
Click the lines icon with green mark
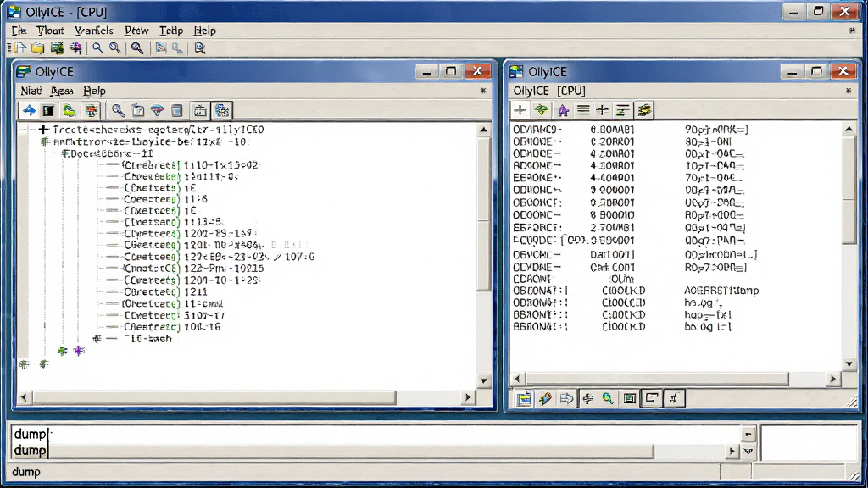click(622, 110)
